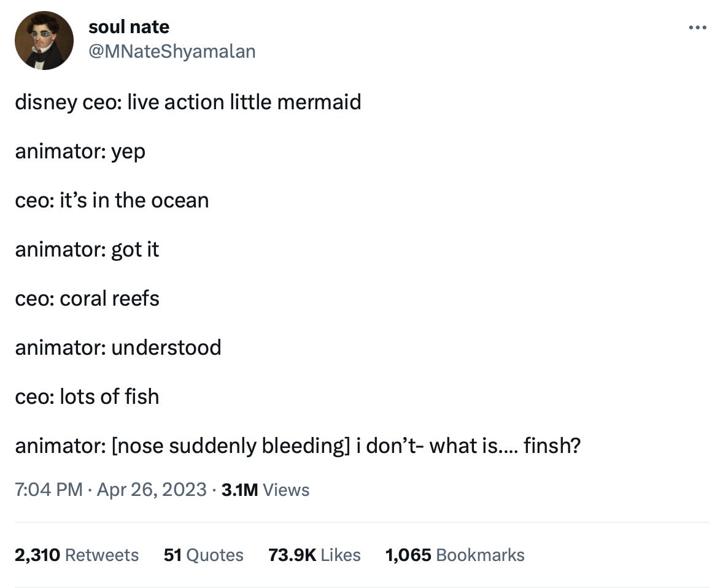The width and height of the screenshot is (728, 588).
Task: Click the avatar portrait thumbnail
Action: point(44,39)
